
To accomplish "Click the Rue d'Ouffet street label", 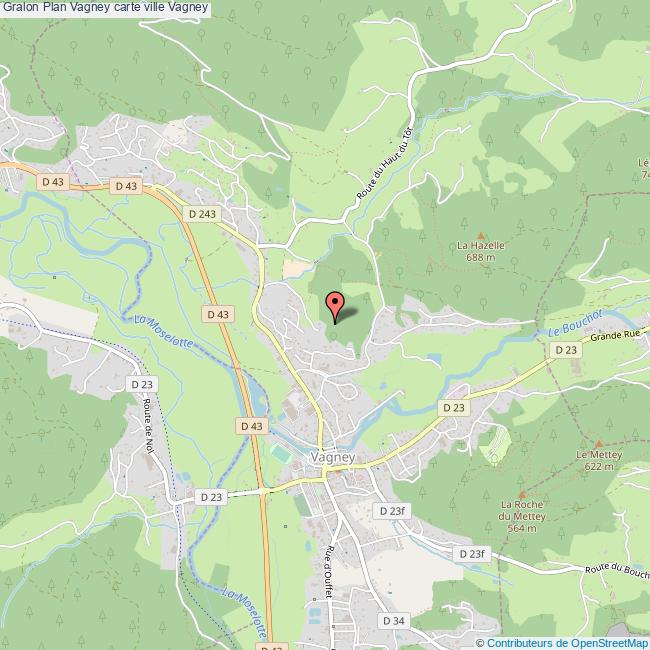I will tap(330, 572).
